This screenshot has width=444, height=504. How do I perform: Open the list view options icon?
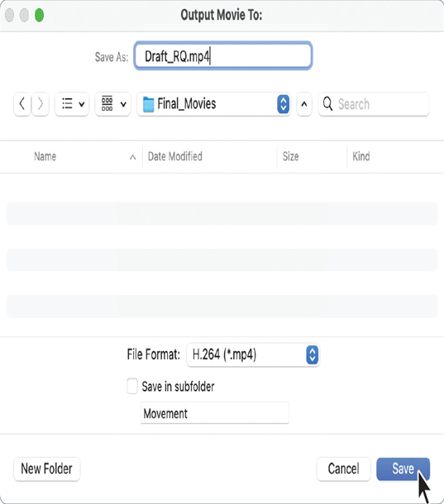point(72,104)
